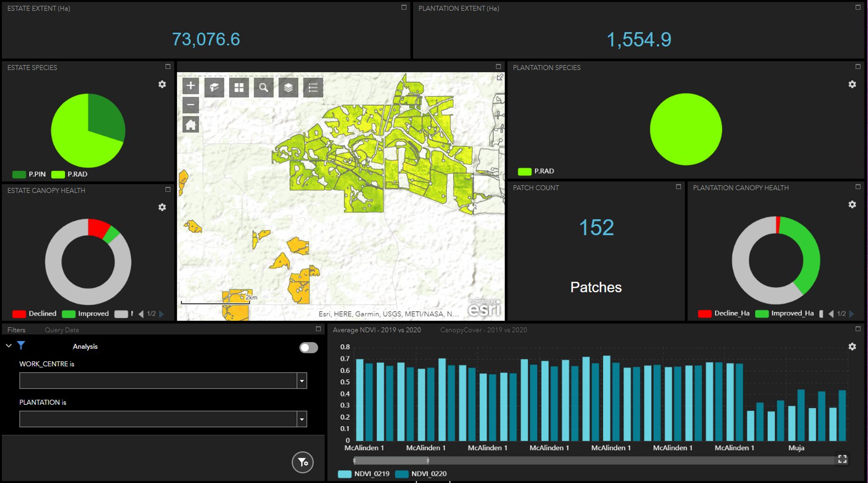
Task: Open the basemap gallery grid icon
Action: [239, 87]
